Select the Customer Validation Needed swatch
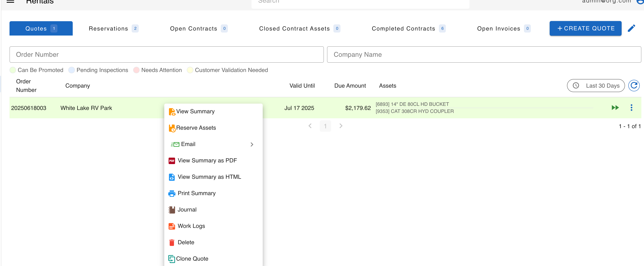This screenshot has width=644, height=266. 190,70
